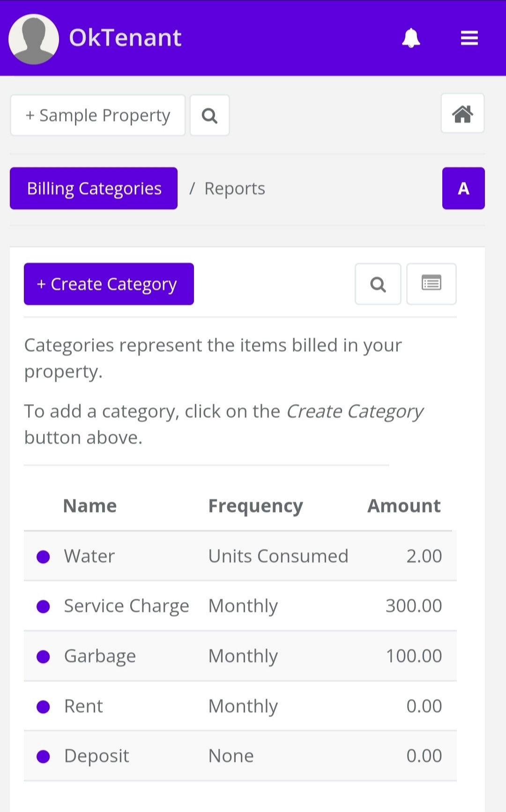Screen dimensions: 506x812
Task: Select the Billing Categories tab
Action: (x=94, y=188)
